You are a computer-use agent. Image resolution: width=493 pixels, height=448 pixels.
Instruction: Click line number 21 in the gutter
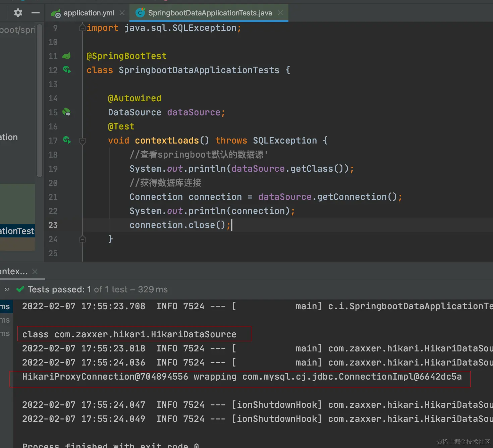click(x=53, y=197)
